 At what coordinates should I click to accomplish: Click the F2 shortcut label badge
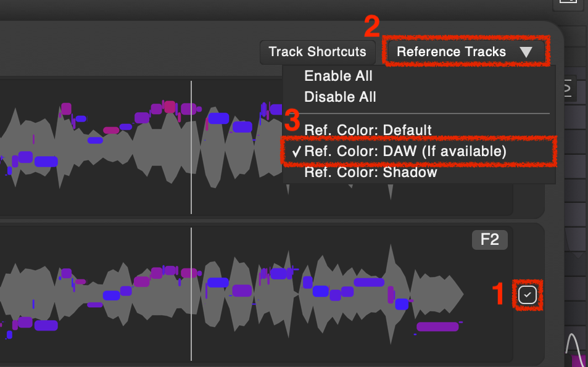(489, 239)
